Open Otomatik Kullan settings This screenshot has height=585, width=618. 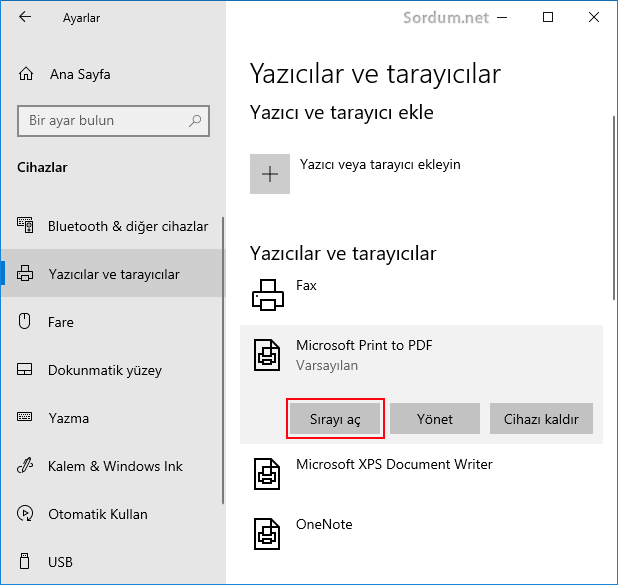97,514
